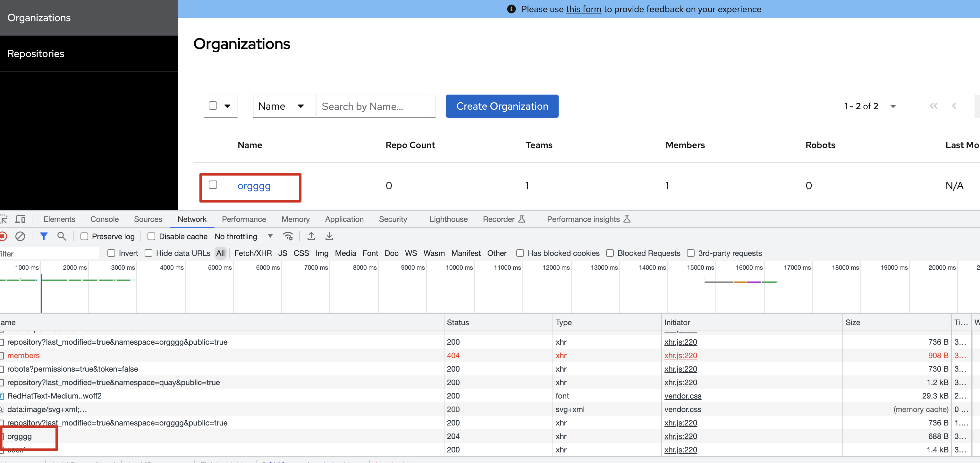Click the clear network log icon
The image size is (980, 463).
[x=20, y=236]
